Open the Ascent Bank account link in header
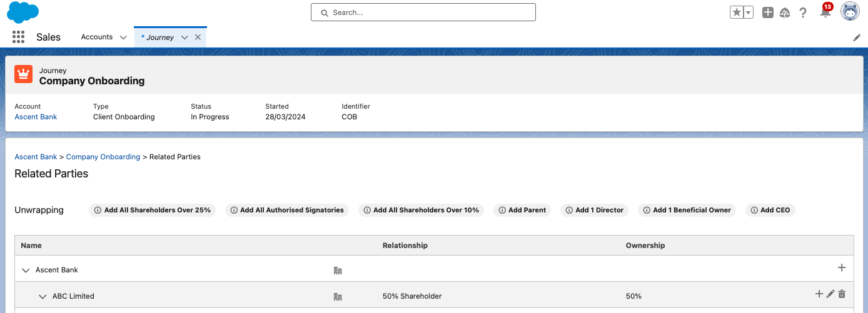The width and height of the screenshot is (868, 313). tap(36, 117)
